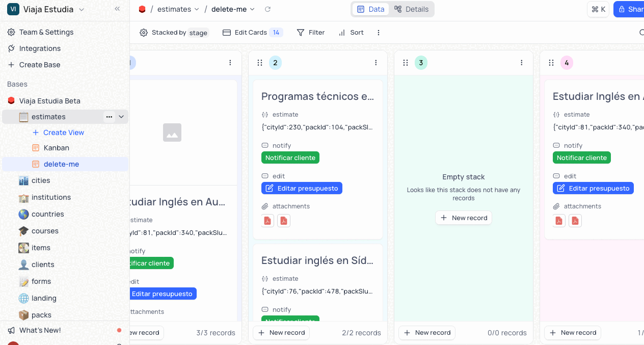Open What's New! announcements
This screenshot has height=345, width=644.
pyautogui.click(x=40, y=330)
